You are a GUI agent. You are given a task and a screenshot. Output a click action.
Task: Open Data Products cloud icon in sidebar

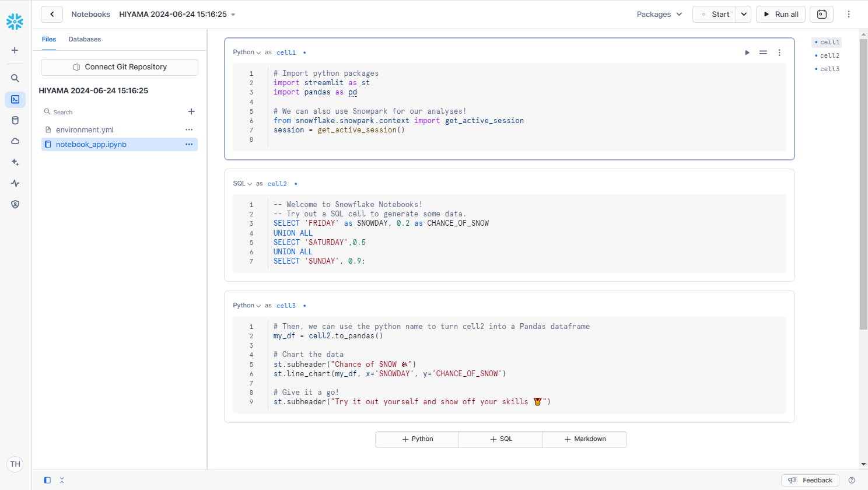[x=15, y=141]
